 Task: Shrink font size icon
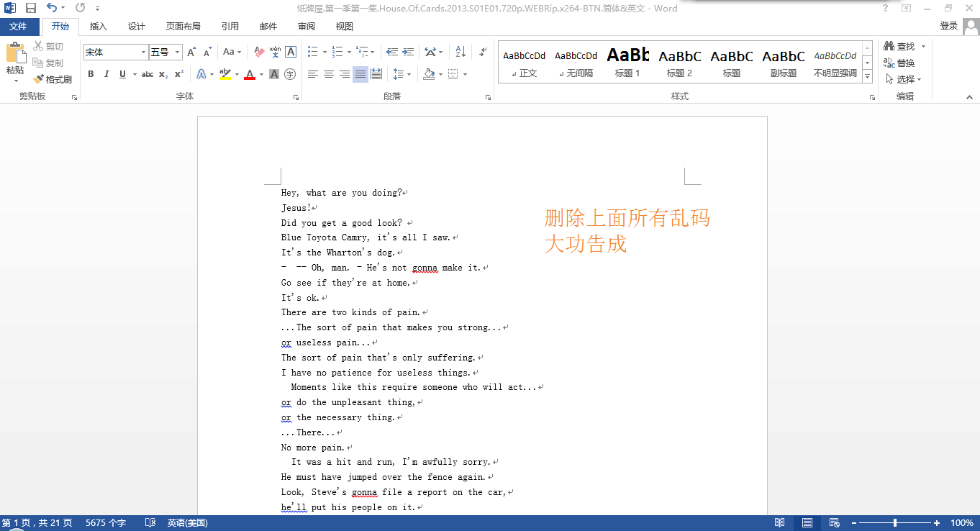pyautogui.click(x=207, y=52)
